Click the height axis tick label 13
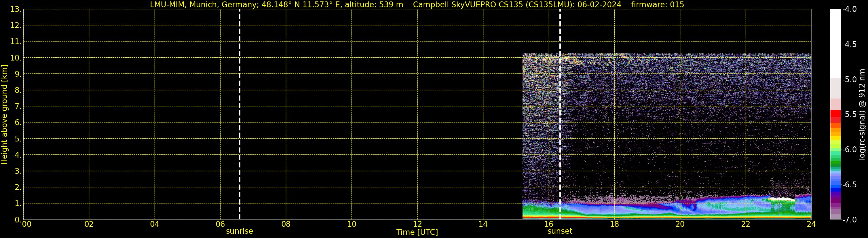Viewport: 868px width, 238px height. [16, 10]
